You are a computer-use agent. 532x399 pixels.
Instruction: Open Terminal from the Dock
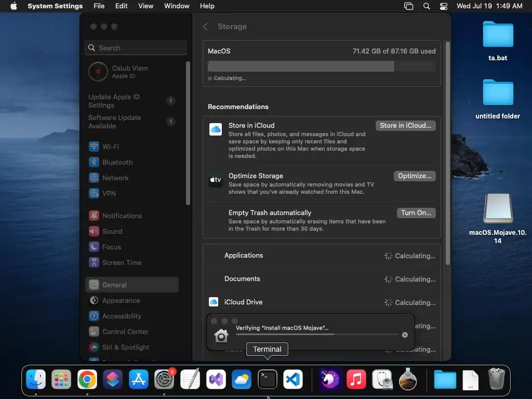coord(268,379)
